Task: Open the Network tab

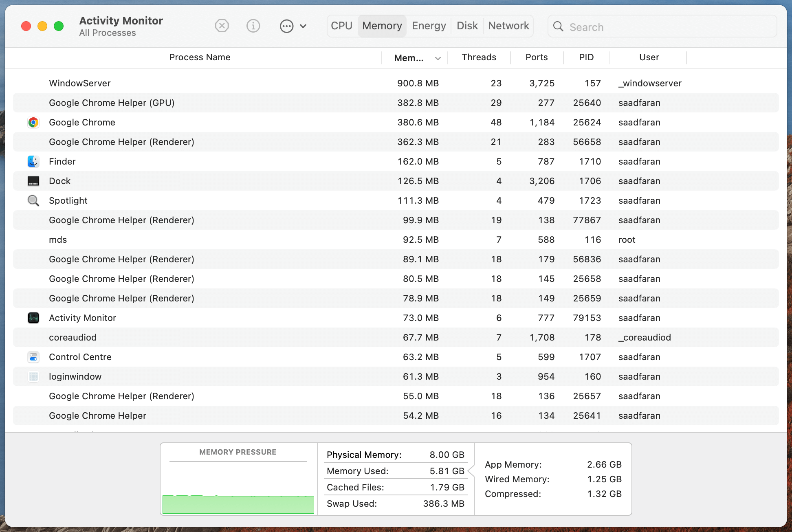Action: click(x=508, y=26)
